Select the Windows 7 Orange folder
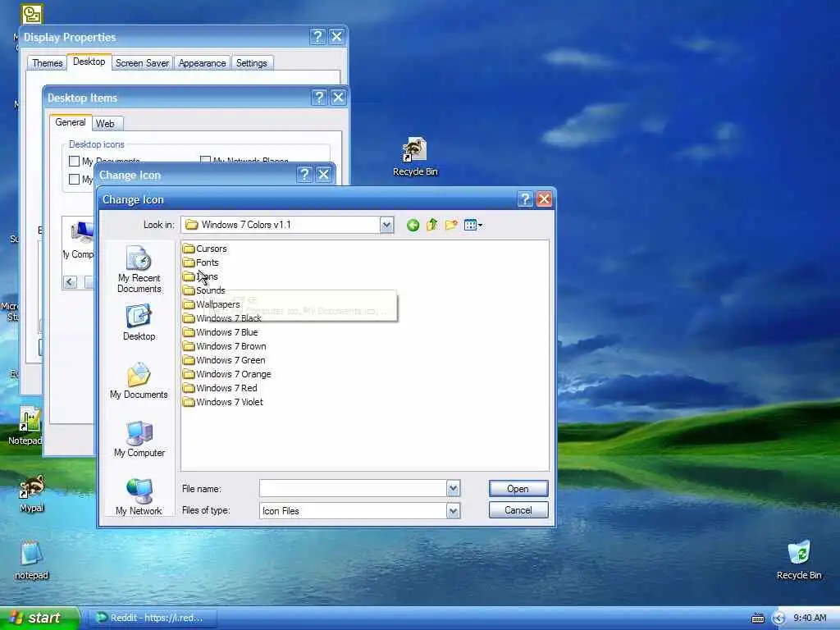The image size is (840, 630). 226,374
